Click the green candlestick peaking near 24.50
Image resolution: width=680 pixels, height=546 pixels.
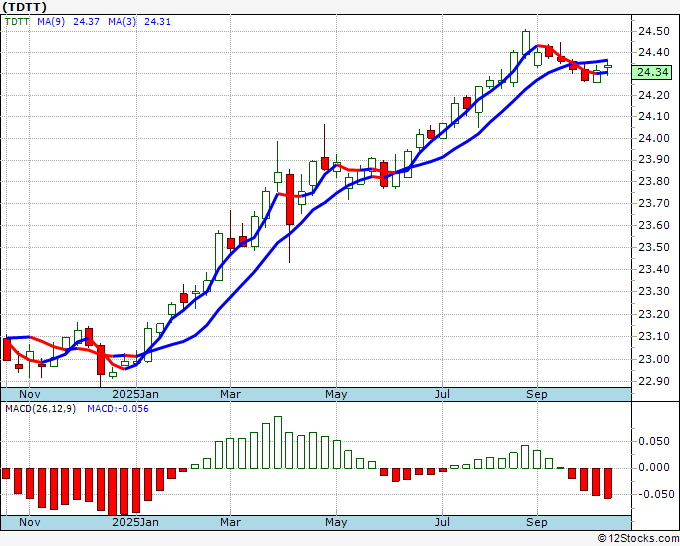[526, 42]
